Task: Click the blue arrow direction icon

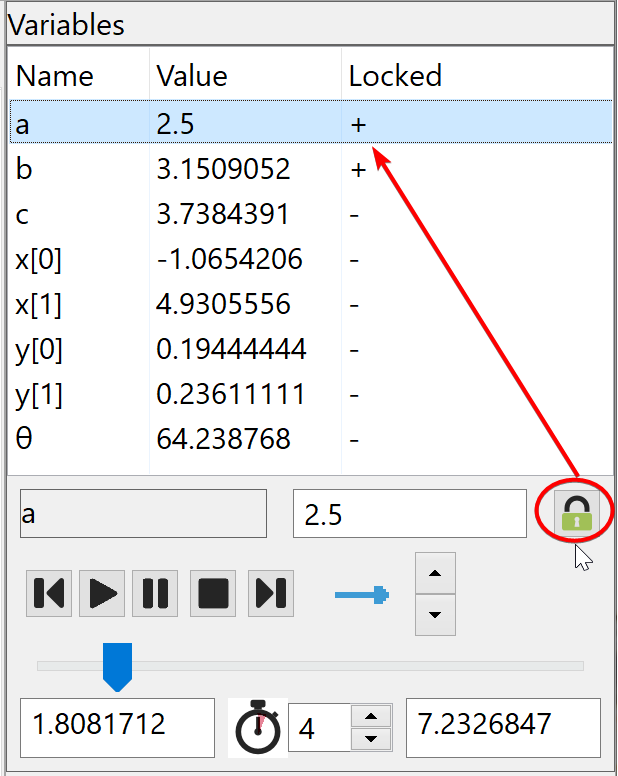Action: pos(361,596)
